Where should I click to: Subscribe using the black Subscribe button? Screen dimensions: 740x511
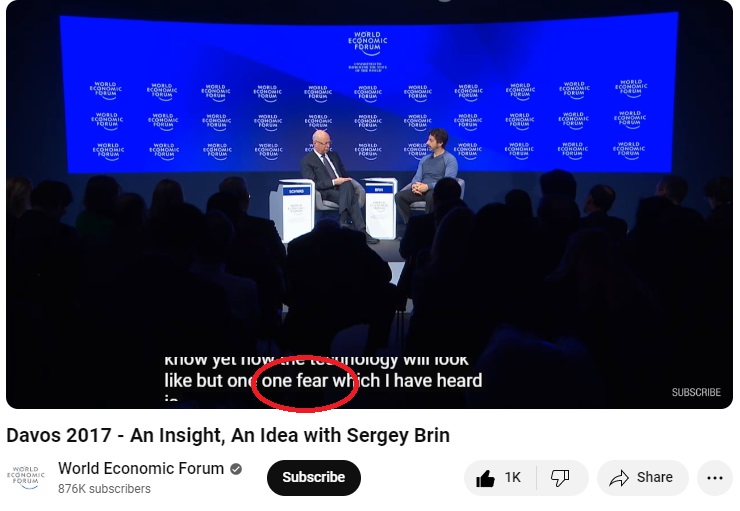point(314,477)
